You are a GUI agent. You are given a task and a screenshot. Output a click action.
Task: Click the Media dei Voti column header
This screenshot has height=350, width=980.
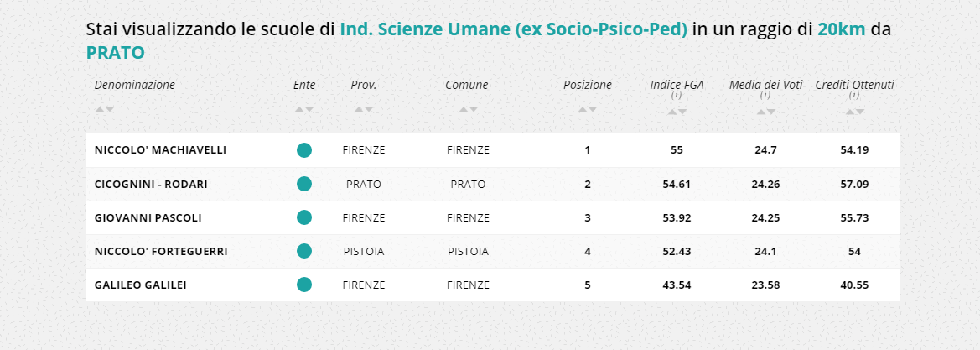[x=765, y=85]
